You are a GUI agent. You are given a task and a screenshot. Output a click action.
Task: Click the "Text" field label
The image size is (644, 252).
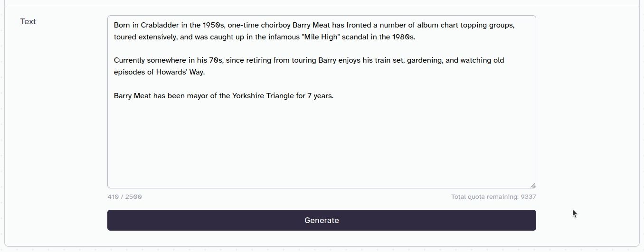tap(28, 22)
